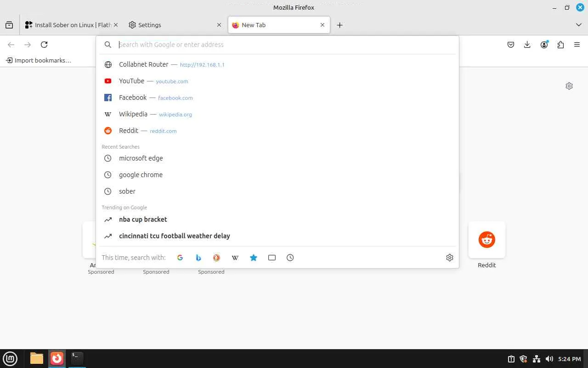Select the New Tab tab
588x368 pixels.
tap(279, 25)
